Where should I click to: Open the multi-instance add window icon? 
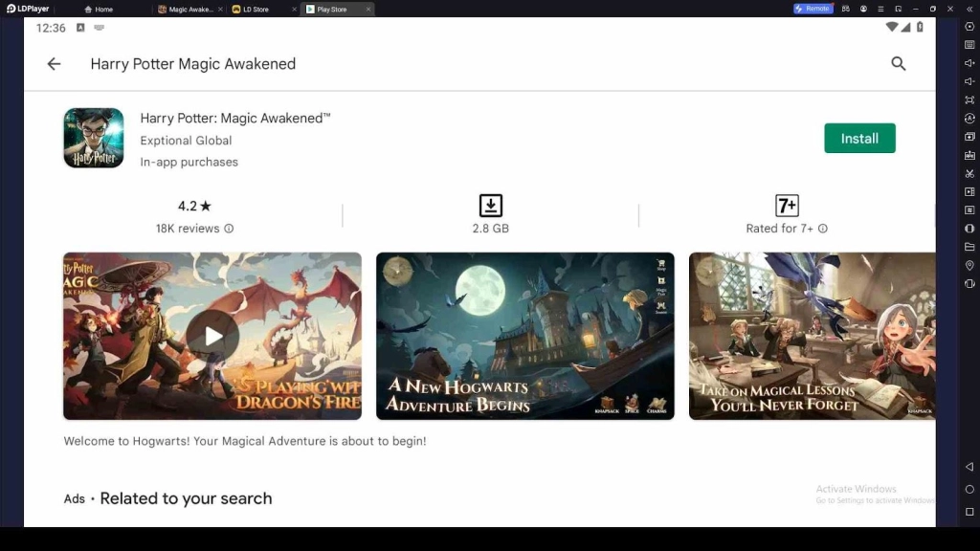pos(969,136)
